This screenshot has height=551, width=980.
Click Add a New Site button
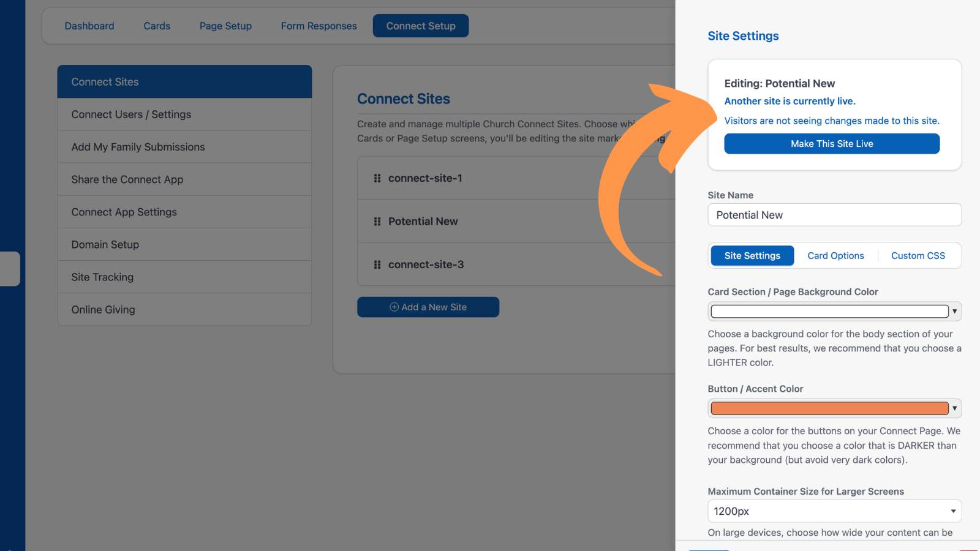(x=428, y=307)
